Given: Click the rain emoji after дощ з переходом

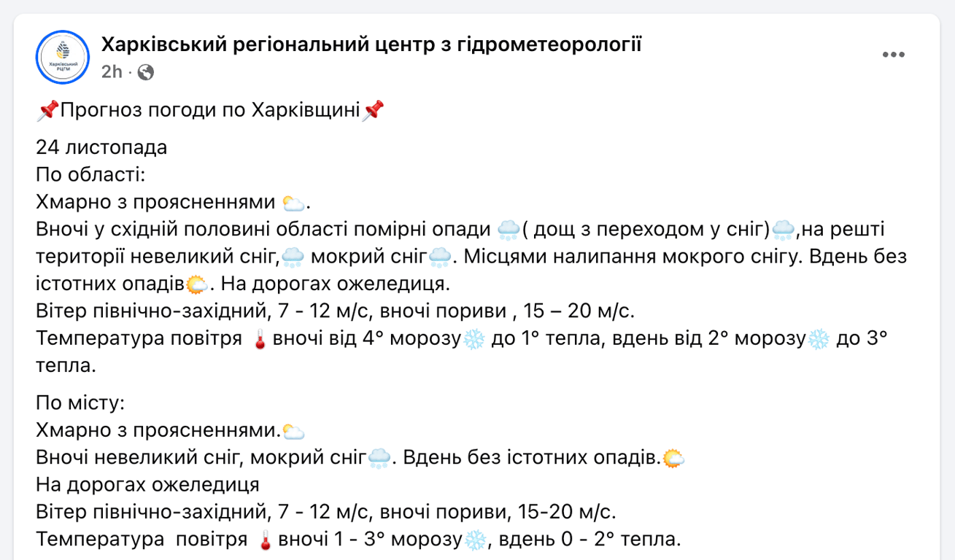Looking at the screenshot, I should click(784, 228).
